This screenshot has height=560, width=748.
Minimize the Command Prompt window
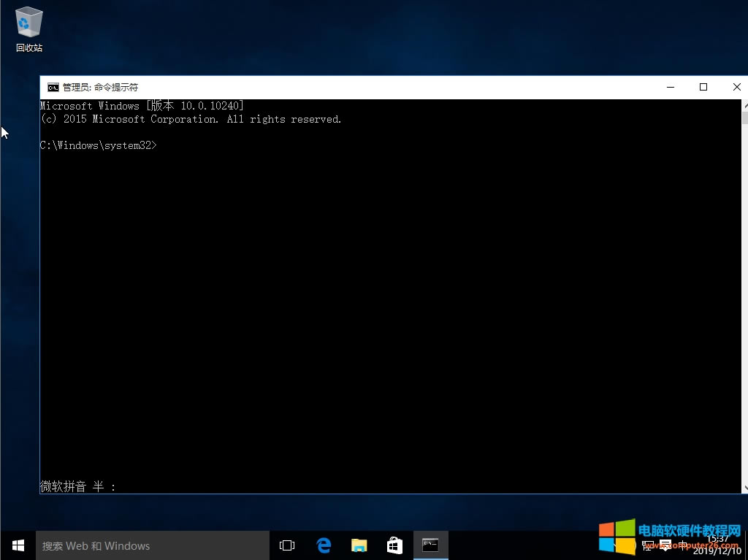[x=671, y=87]
